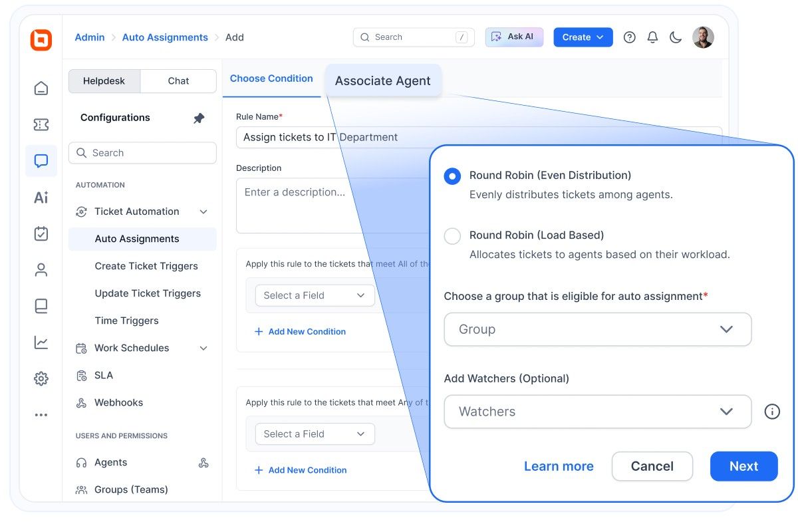Switch to the Chat toggle
The image size is (798, 532).
coord(178,81)
